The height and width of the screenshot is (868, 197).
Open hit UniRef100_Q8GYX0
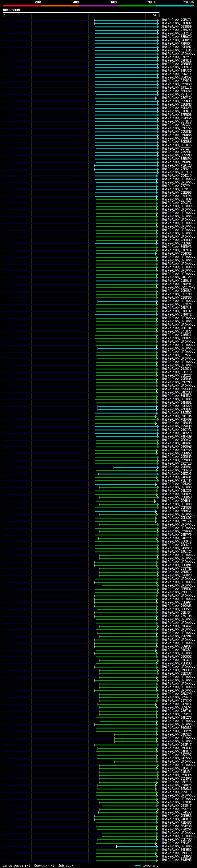pyautogui.click(x=176, y=98)
